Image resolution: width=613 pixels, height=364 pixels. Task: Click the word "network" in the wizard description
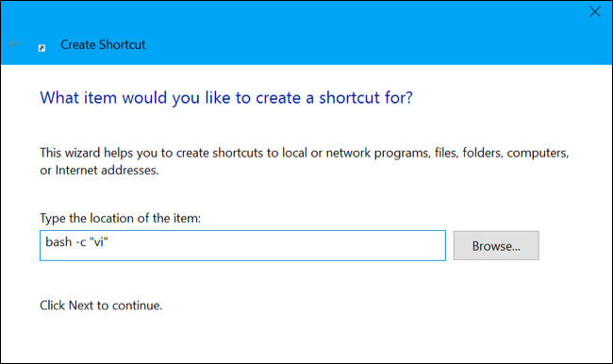(x=348, y=153)
